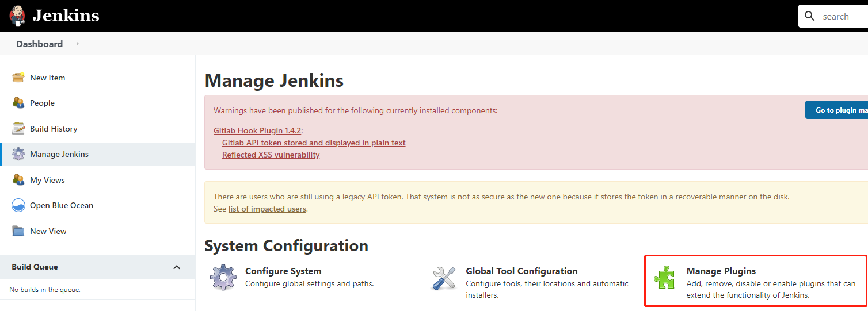Viewport: 868px width, 311px height.
Task: Click the System Configuration section heading
Action: pyautogui.click(x=286, y=245)
